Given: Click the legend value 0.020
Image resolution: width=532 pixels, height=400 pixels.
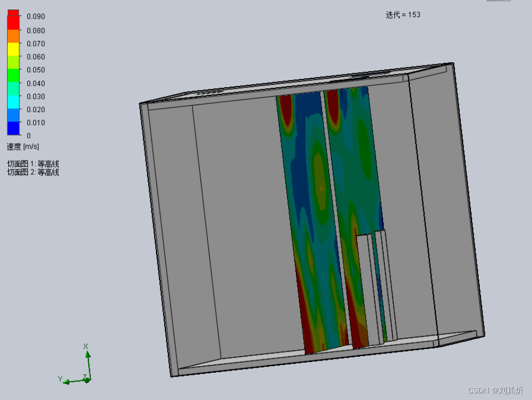Looking at the screenshot, I should pos(36,109).
